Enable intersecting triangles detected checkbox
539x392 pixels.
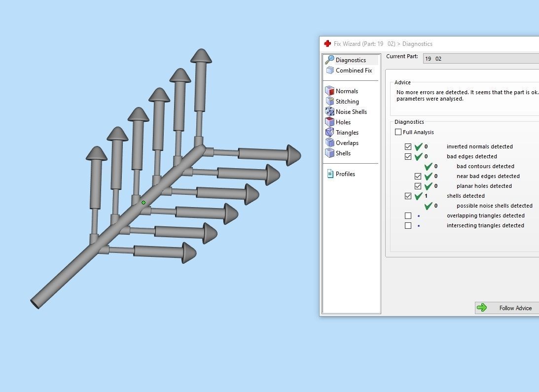(408, 225)
